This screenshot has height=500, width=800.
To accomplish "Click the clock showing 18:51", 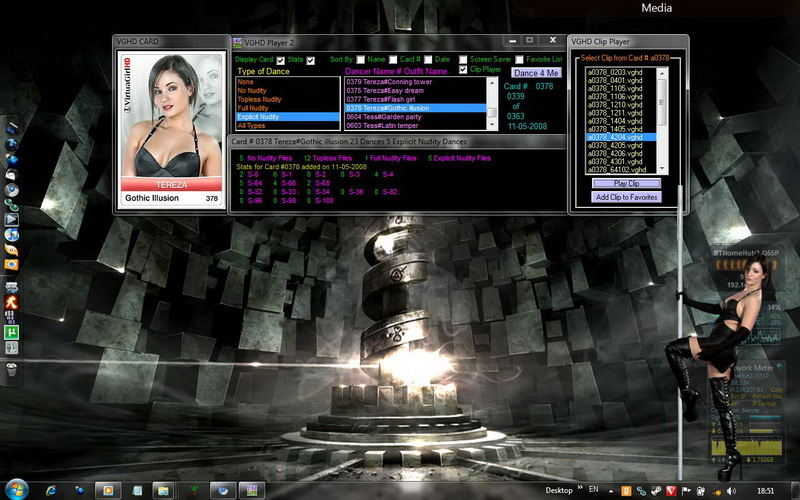I will [765, 491].
